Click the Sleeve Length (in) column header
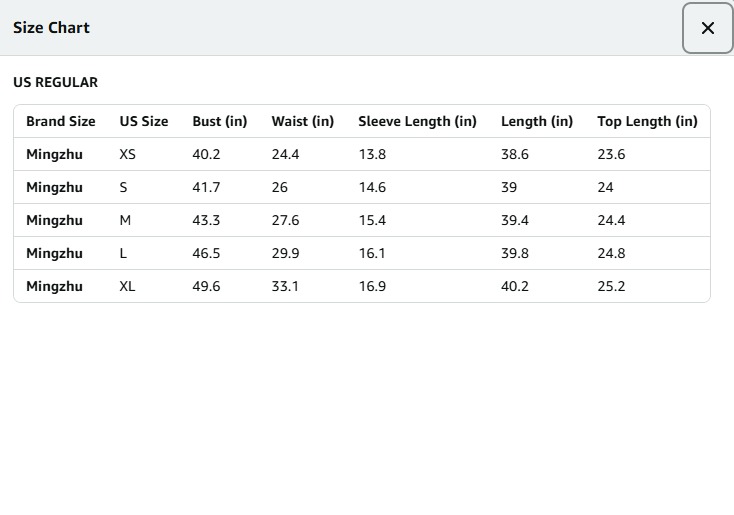 coord(417,121)
